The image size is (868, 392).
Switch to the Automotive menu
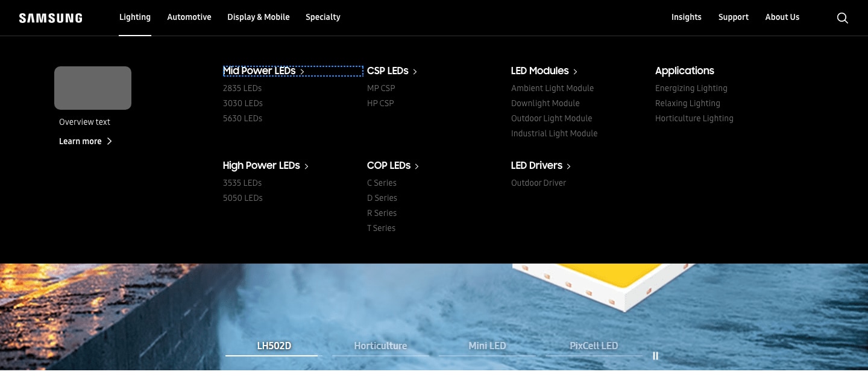(x=189, y=17)
